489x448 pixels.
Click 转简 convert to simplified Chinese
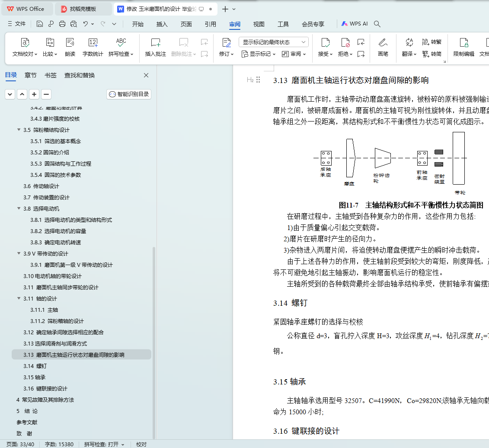(432, 54)
